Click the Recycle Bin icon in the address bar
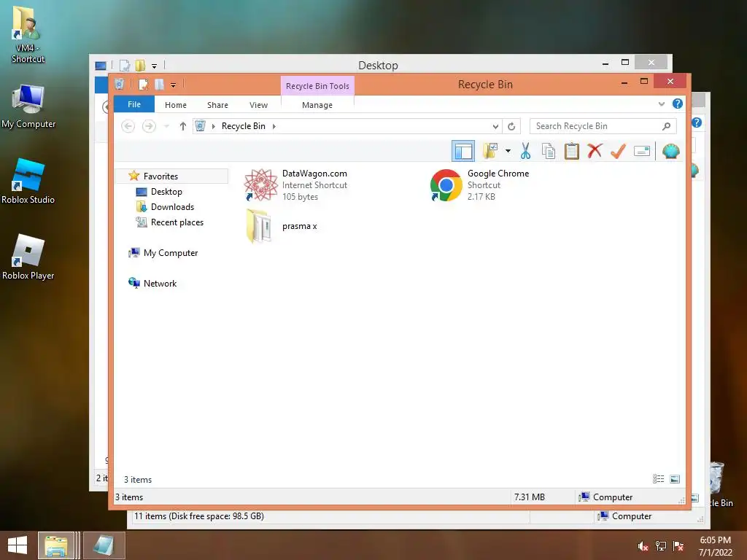Screen dimensions: 747x560 tap(200, 125)
